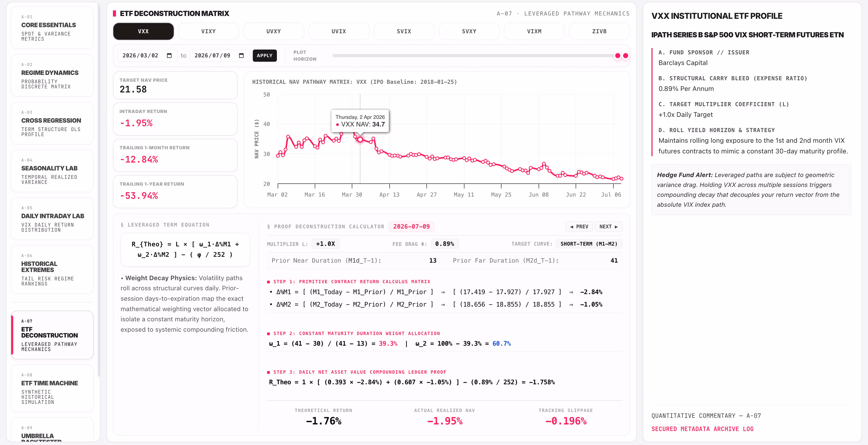The height and width of the screenshot is (445, 868).
Task: Open the Regime Dynamics sidebar section
Action: coord(52,75)
